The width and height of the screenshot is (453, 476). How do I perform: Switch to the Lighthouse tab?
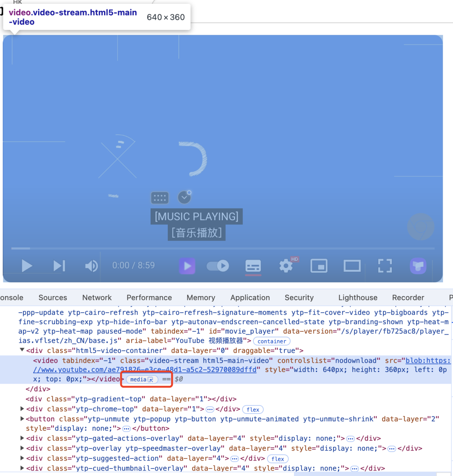[x=358, y=297]
